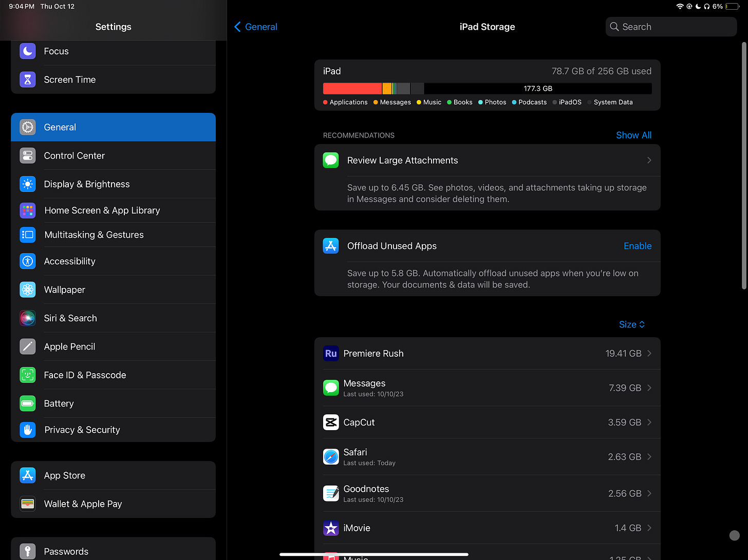Screen dimensions: 748x560
Task: Tap the 19.41 GB size value
Action: pyautogui.click(x=623, y=354)
